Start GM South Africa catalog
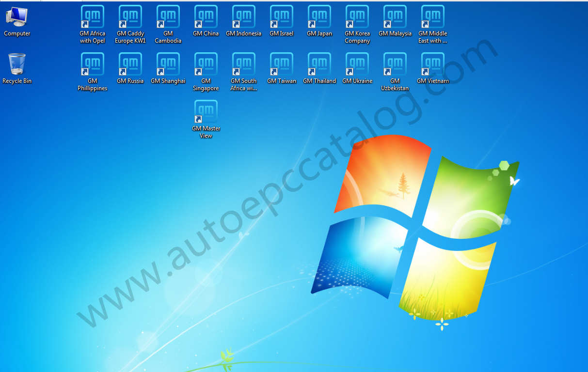The image size is (588, 372). (243, 67)
